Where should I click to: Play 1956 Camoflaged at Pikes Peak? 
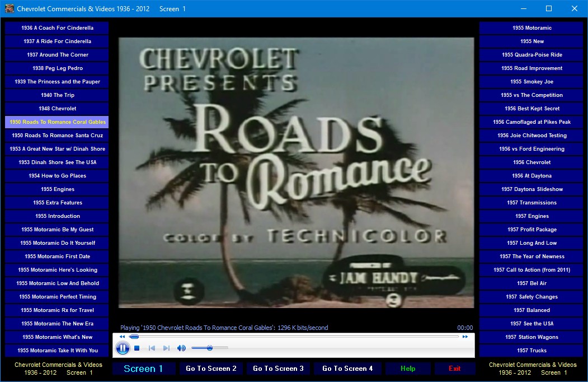pyautogui.click(x=531, y=122)
